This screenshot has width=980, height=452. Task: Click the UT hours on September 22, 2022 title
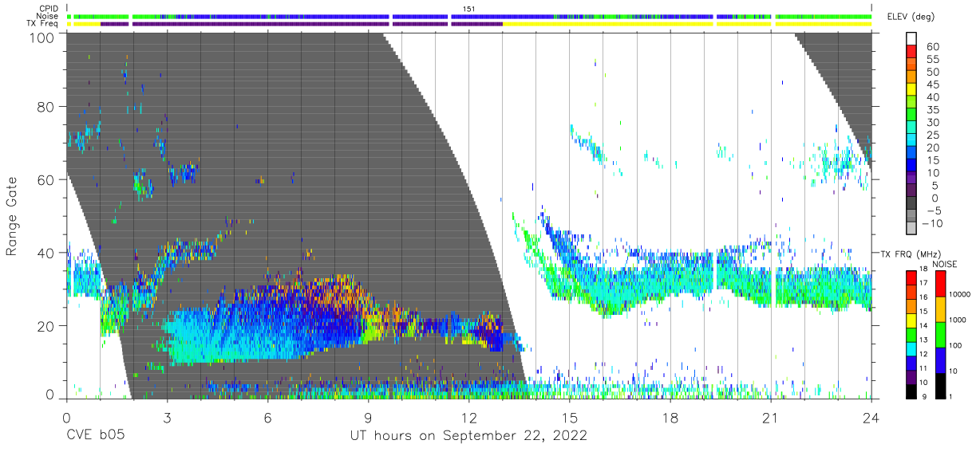(469, 436)
